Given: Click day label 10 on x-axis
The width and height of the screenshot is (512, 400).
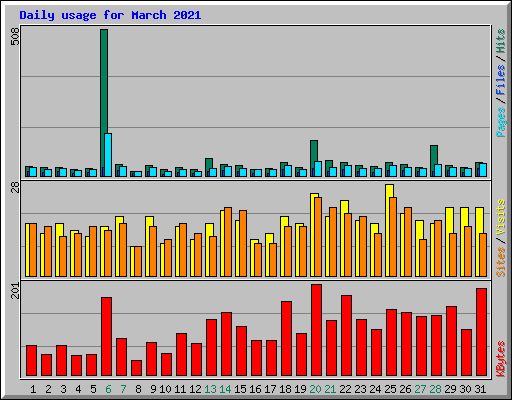Looking at the screenshot, I should 165,389.
